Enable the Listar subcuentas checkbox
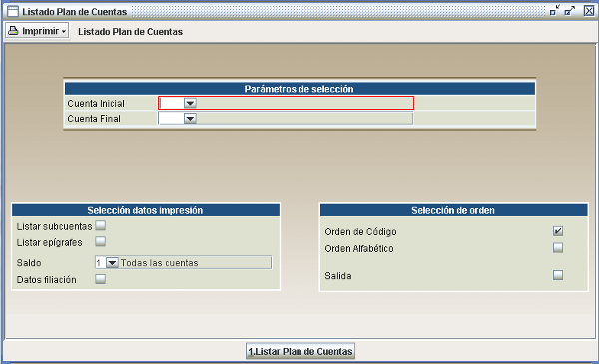This screenshot has height=364, width=599. (x=101, y=225)
